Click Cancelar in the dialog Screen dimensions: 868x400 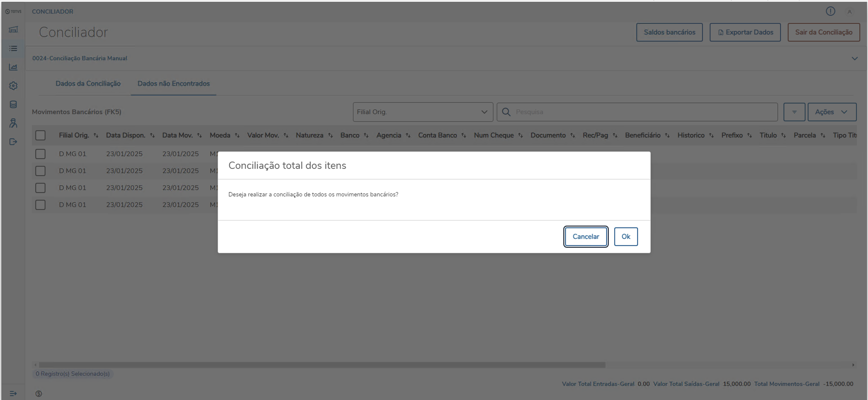pos(586,236)
